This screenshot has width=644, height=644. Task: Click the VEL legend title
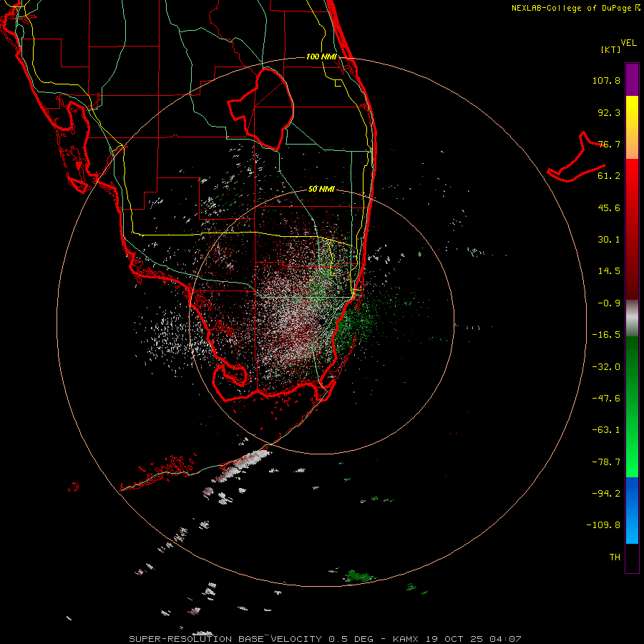(x=628, y=43)
